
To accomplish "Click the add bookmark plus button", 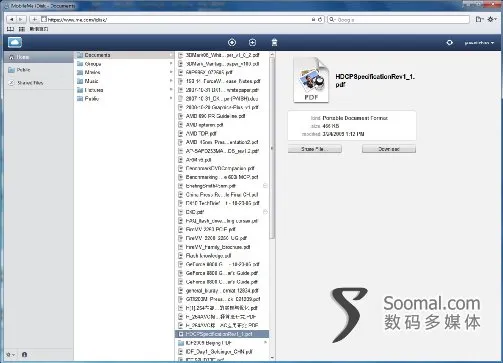I will click(34, 20).
